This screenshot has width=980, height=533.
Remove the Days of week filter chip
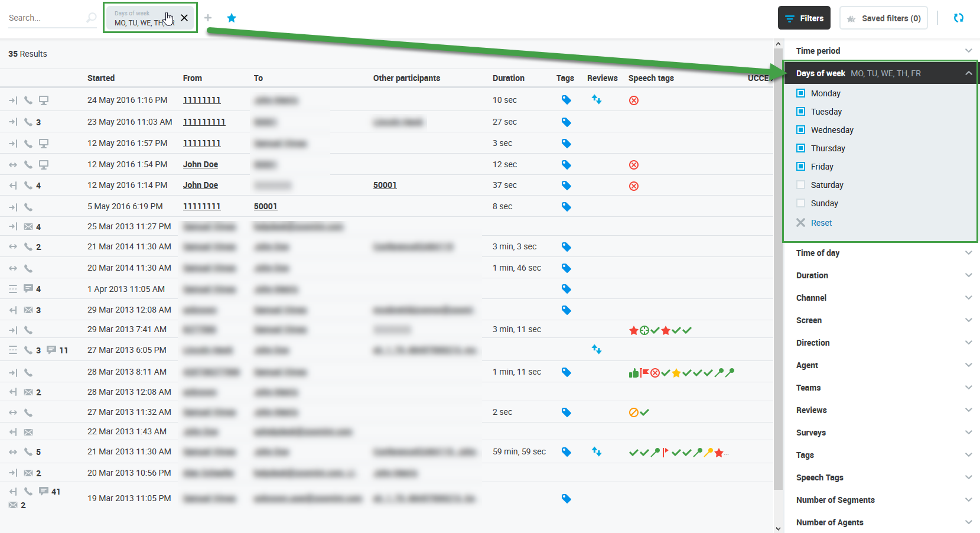pos(184,18)
